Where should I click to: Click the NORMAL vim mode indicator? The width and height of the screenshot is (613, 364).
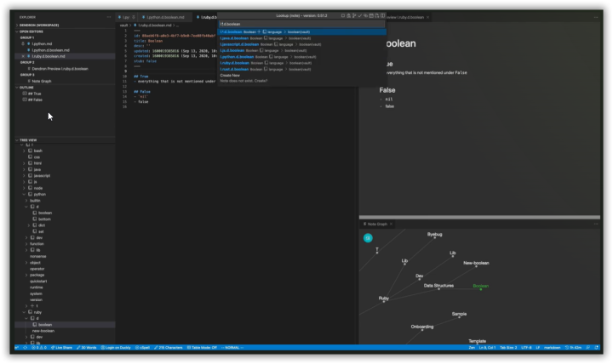click(x=232, y=348)
